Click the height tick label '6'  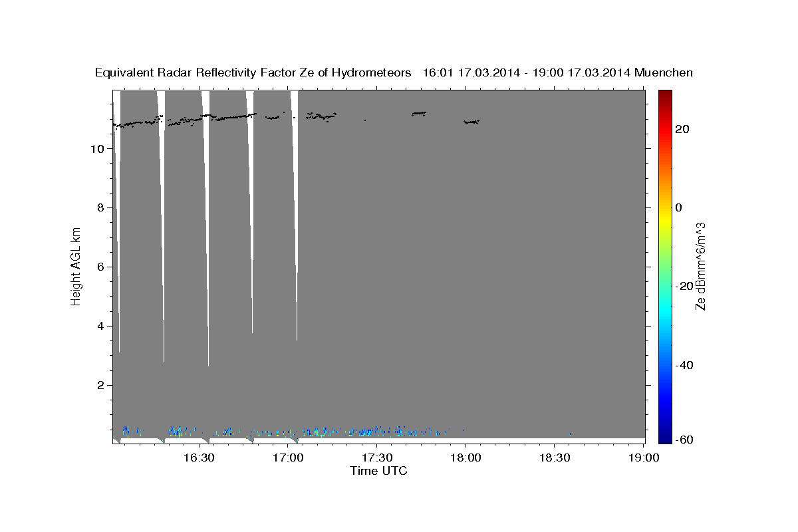click(100, 267)
